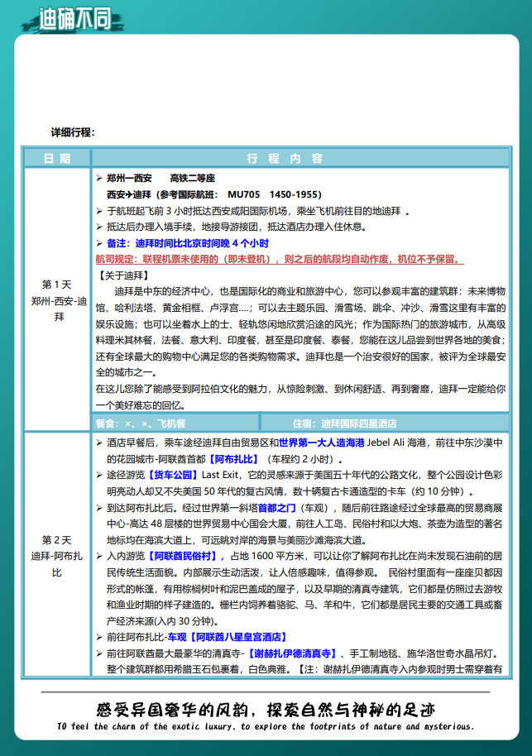This screenshot has width=532, height=756.
Task: Select the paragraph line starting 迪拜是中东的经济中心
Action: coord(309,291)
